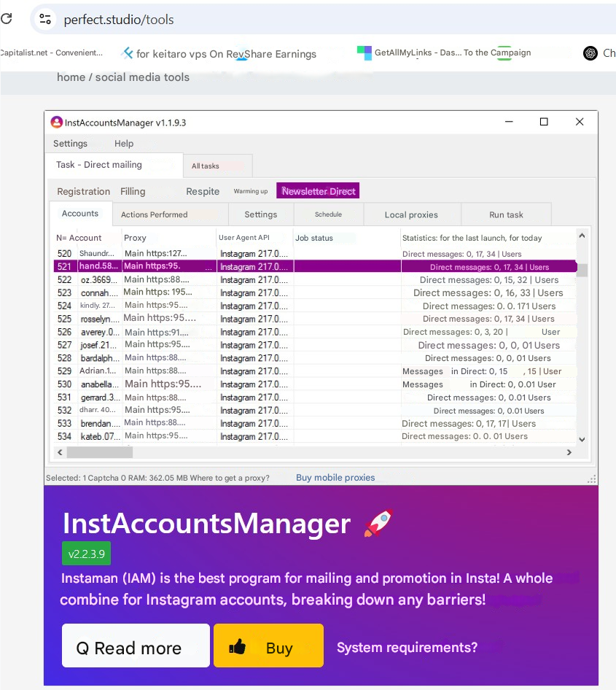Open the ChatGPT bookmark icon
The height and width of the screenshot is (690, 616).
click(x=590, y=53)
